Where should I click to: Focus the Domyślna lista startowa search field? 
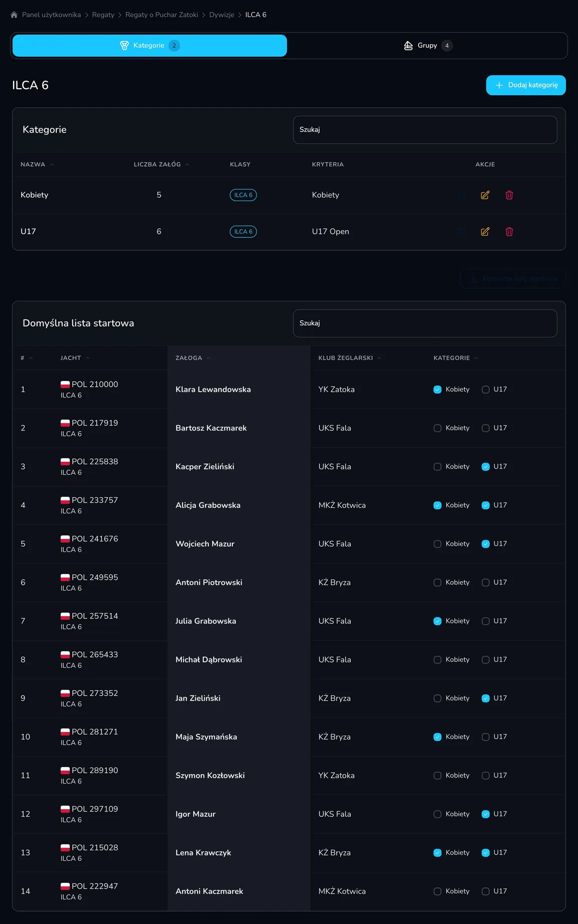click(425, 323)
